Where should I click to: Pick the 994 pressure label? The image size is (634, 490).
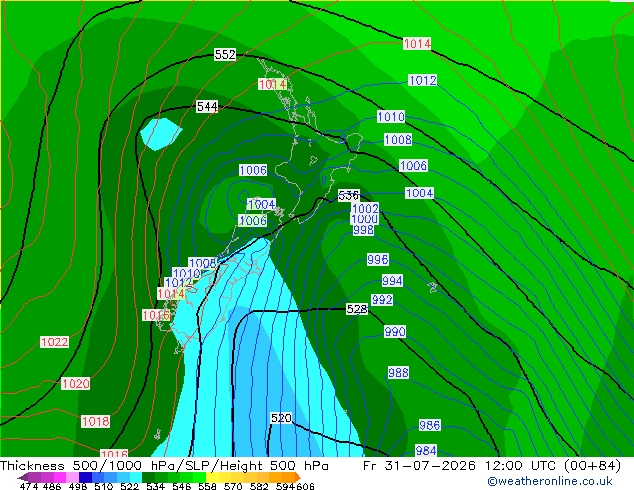pos(392,281)
